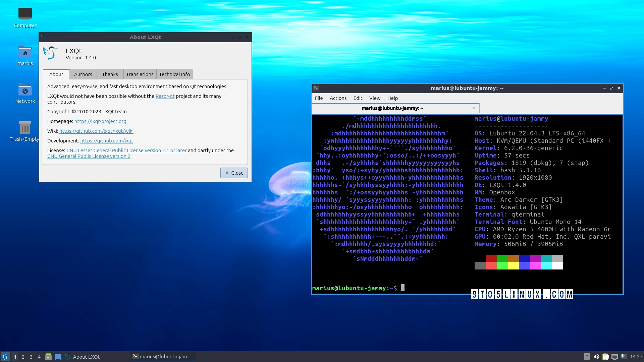Click the Close button in the About dialog
644x362 pixels.
coord(234,173)
